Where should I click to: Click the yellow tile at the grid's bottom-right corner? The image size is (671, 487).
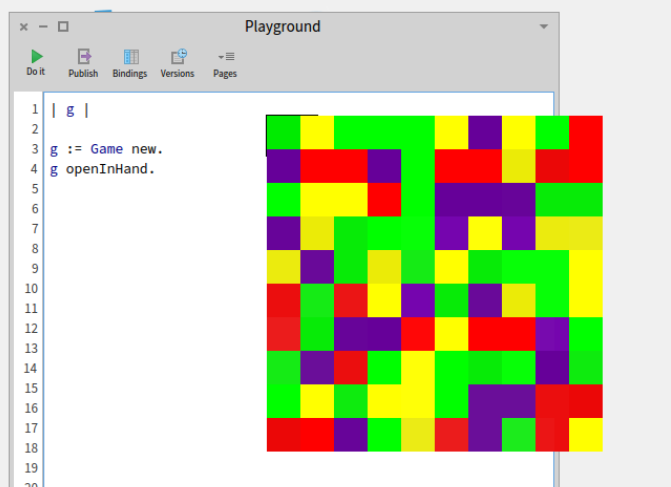586,434
